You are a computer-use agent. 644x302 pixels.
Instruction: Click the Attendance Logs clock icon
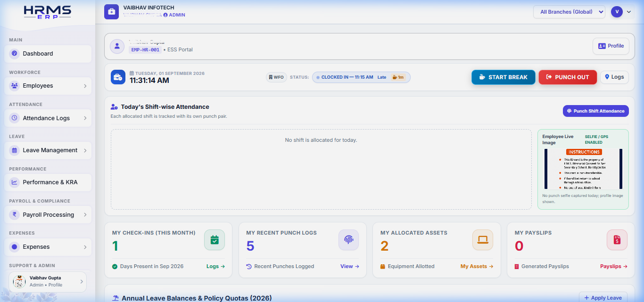(x=14, y=118)
